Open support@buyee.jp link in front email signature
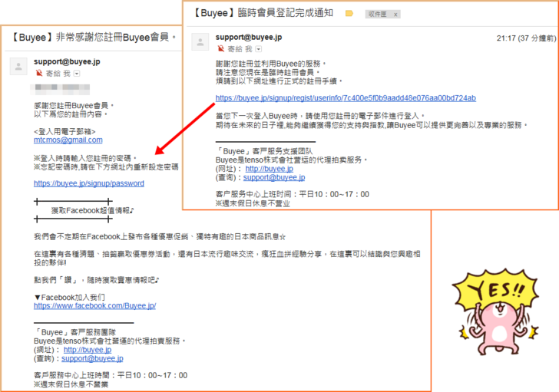 pyautogui.click(x=274, y=177)
